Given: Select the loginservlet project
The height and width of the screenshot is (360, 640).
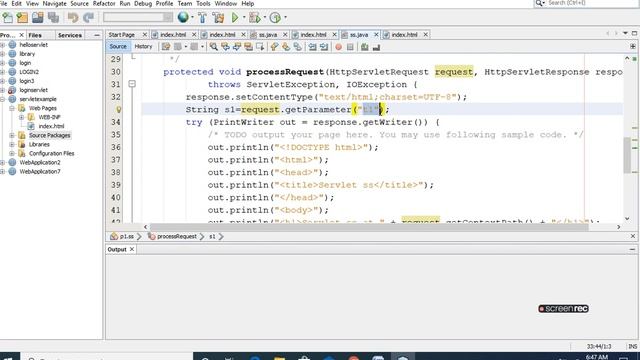Looking at the screenshot, I should click(x=33, y=90).
